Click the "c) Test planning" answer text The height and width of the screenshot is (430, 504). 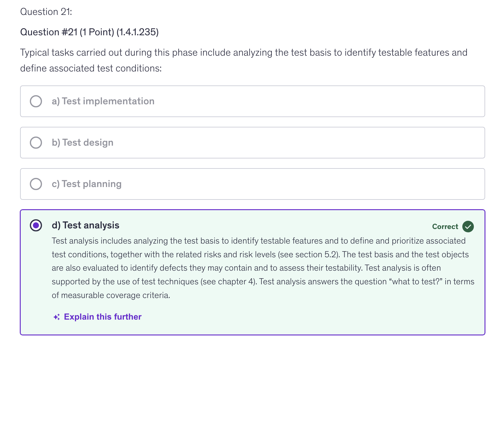[x=86, y=184]
